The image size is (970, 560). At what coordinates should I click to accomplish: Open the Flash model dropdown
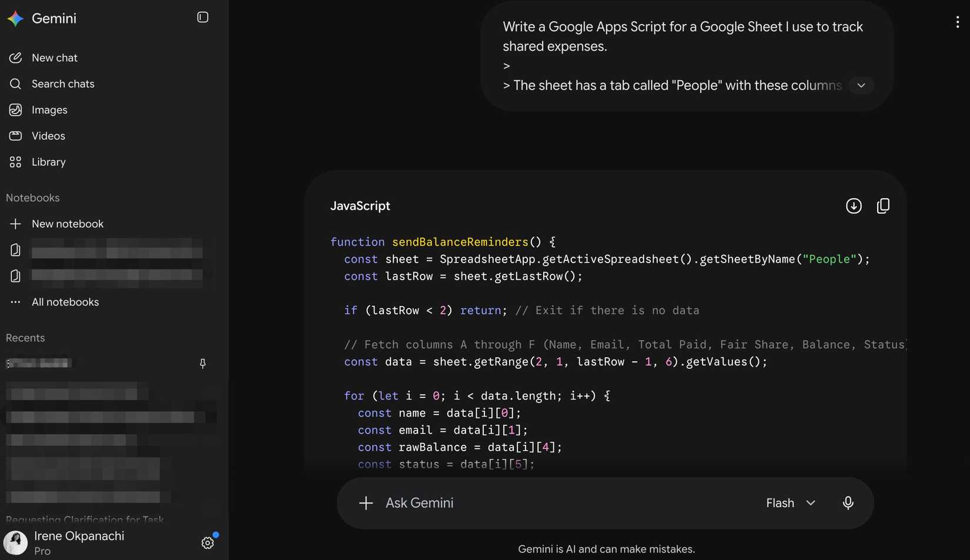791,503
